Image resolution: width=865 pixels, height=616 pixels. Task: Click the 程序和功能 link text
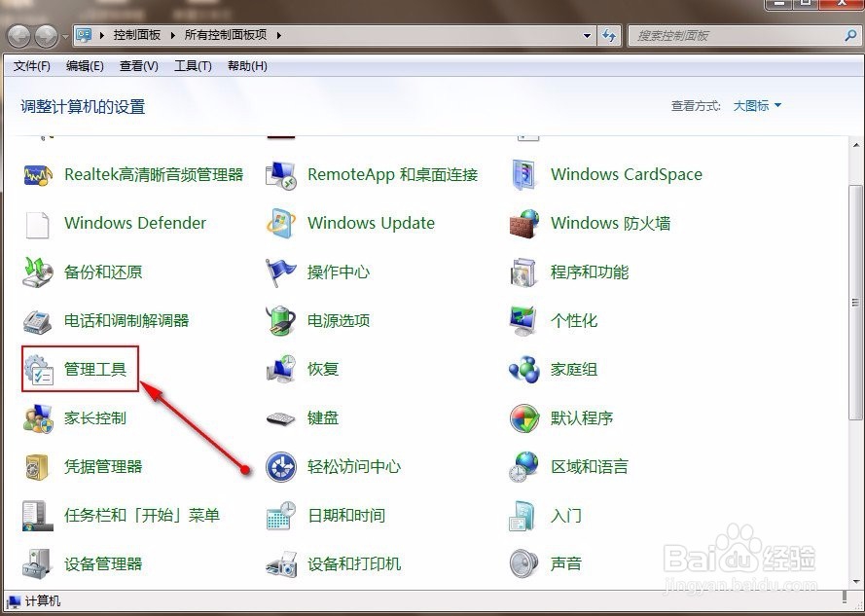click(590, 272)
